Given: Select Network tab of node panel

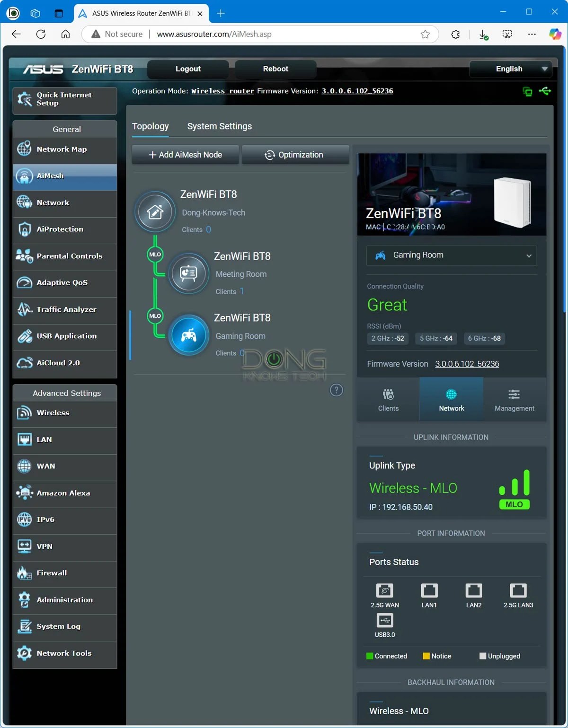Looking at the screenshot, I should [x=452, y=400].
